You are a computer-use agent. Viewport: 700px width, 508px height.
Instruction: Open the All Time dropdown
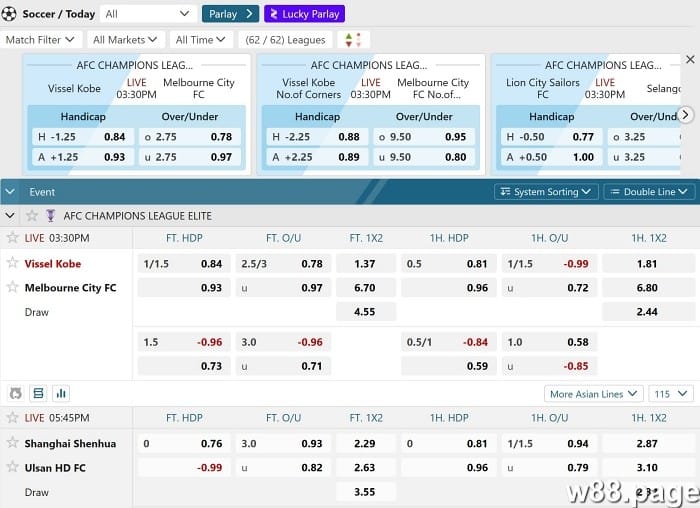tap(201, 40)
